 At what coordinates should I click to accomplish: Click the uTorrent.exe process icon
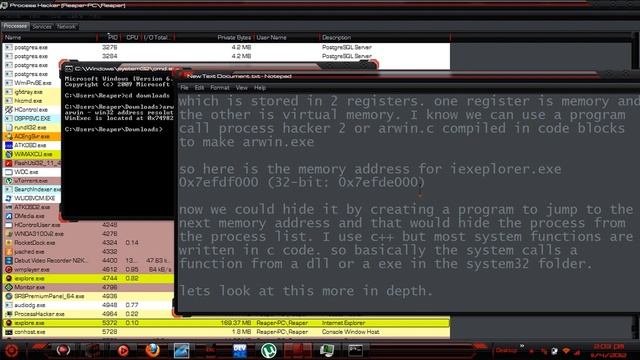click(9, 181)
